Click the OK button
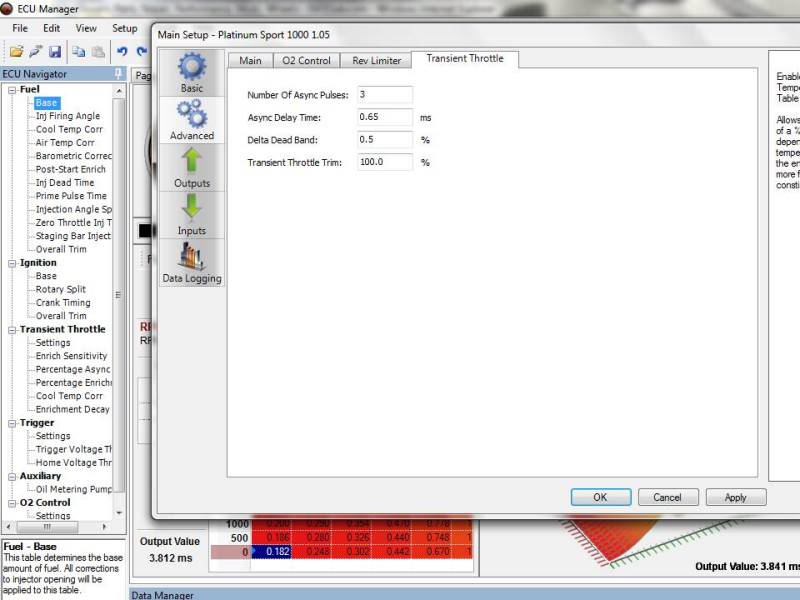Screen dimensions: 800x600 (601, 497)
